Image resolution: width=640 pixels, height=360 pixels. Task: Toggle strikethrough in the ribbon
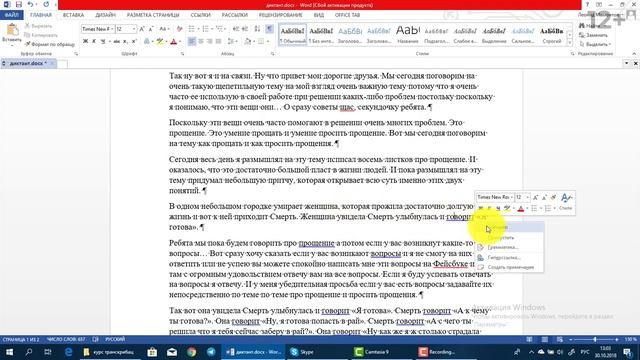click(x=117, y=41)
